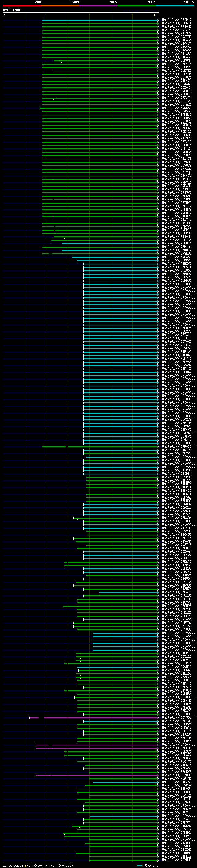This screenshot has height=868, width=197.
Task: Click the cyan alignment bar for UniRef100_A8IP17
Action: tap(100, 20)
